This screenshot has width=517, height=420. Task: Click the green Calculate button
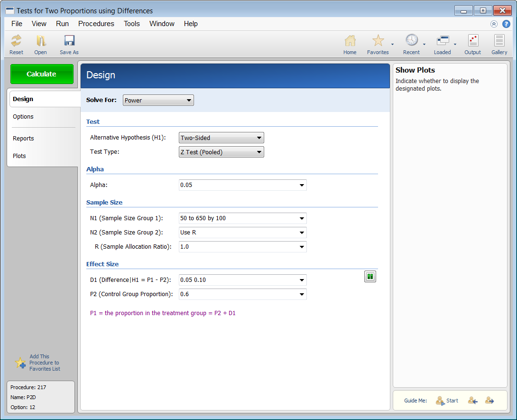(42, 74)
